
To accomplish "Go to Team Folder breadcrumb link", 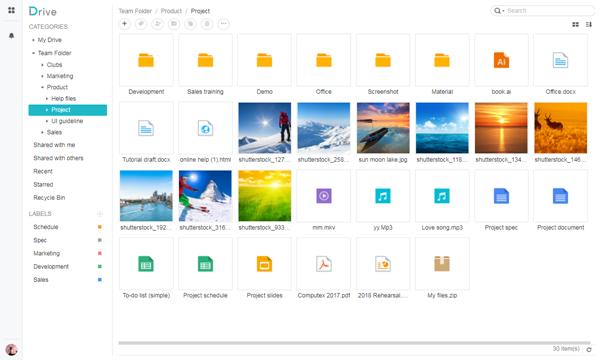I will point(135,11).
